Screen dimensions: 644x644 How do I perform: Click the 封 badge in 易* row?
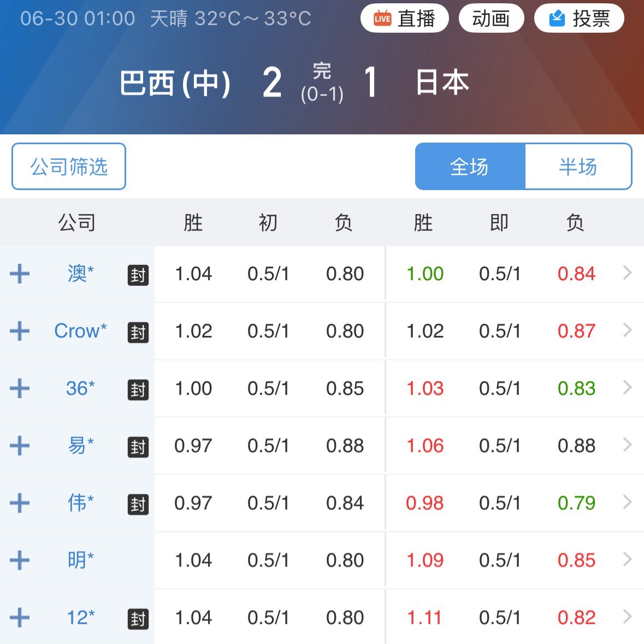click(x=138, y=447)
